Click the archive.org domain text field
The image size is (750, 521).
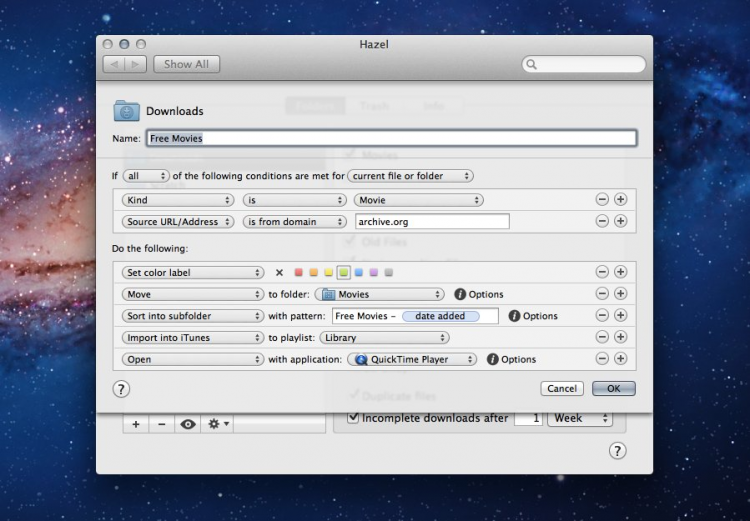(432, 222)
